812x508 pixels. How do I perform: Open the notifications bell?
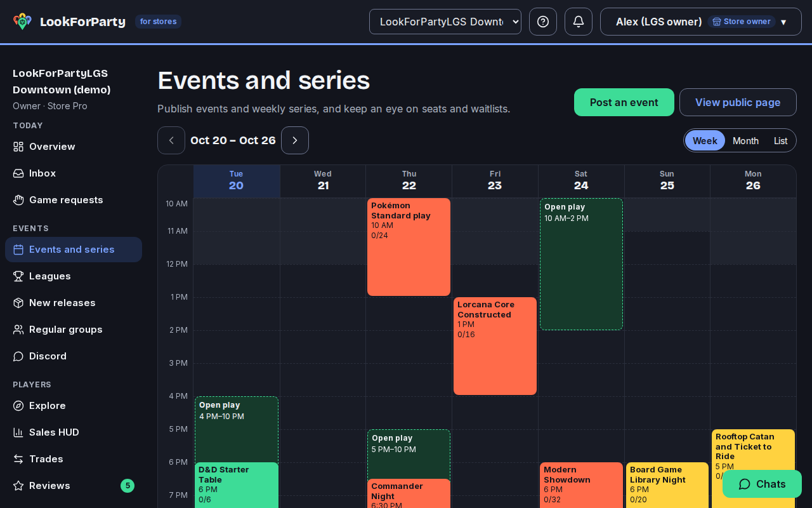[x=579, y=22]
